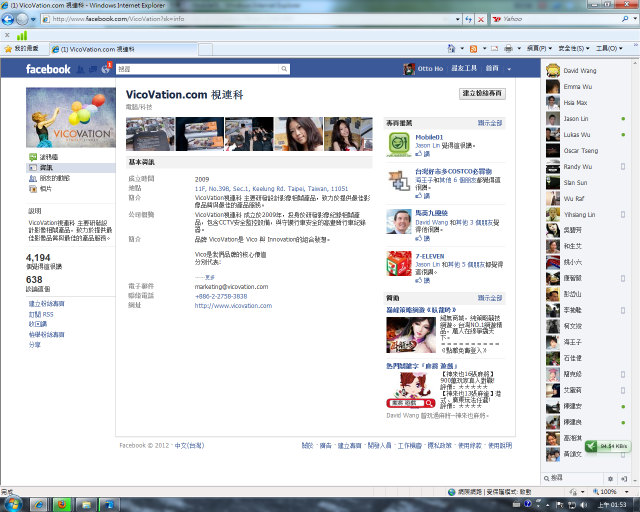Click the facebook logo
640x512 pixels.
pyautogui.click(x=48, y=69)
